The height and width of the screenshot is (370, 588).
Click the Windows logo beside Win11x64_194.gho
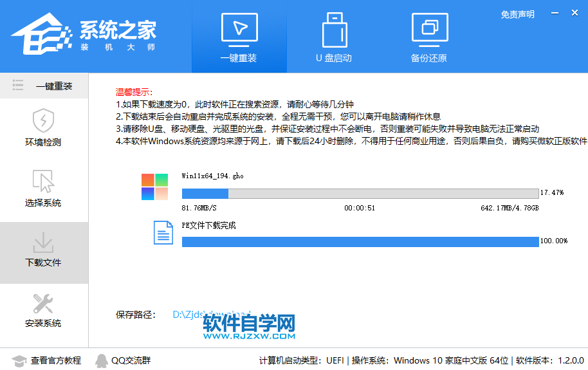(x=154, y=187)
